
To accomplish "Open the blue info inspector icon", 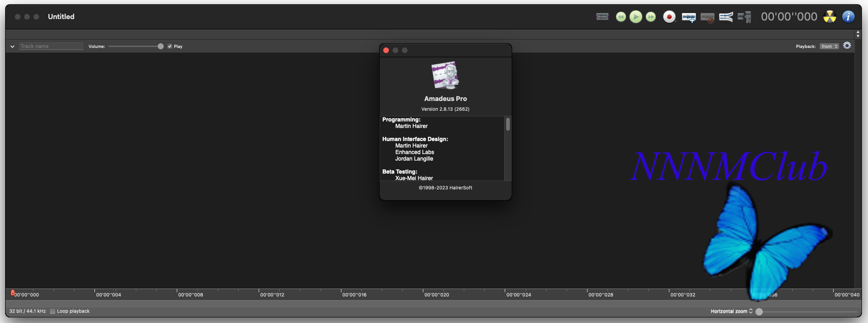I will [848, 17].
